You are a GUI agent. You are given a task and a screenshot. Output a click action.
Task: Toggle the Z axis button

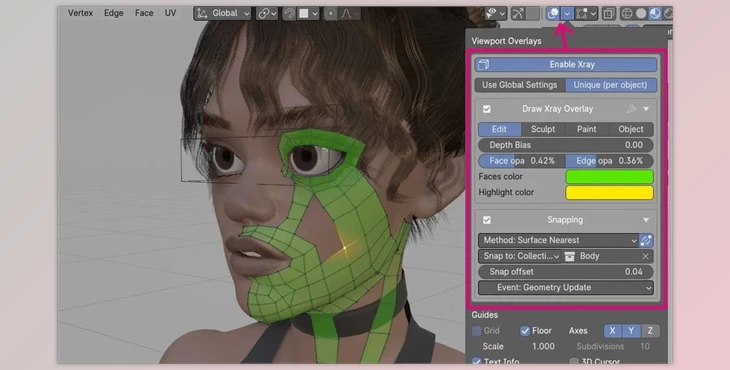tap(650, 331)
